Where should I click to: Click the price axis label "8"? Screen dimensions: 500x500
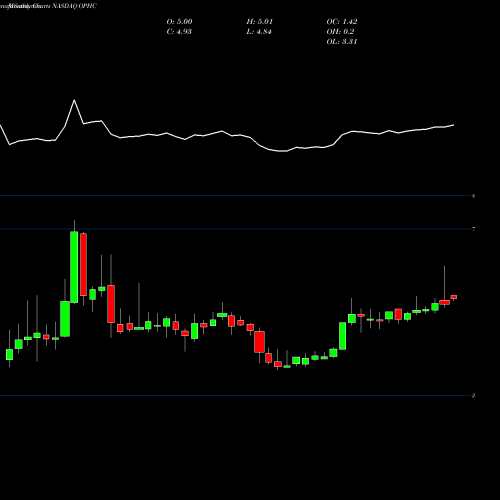coord(474,196)
